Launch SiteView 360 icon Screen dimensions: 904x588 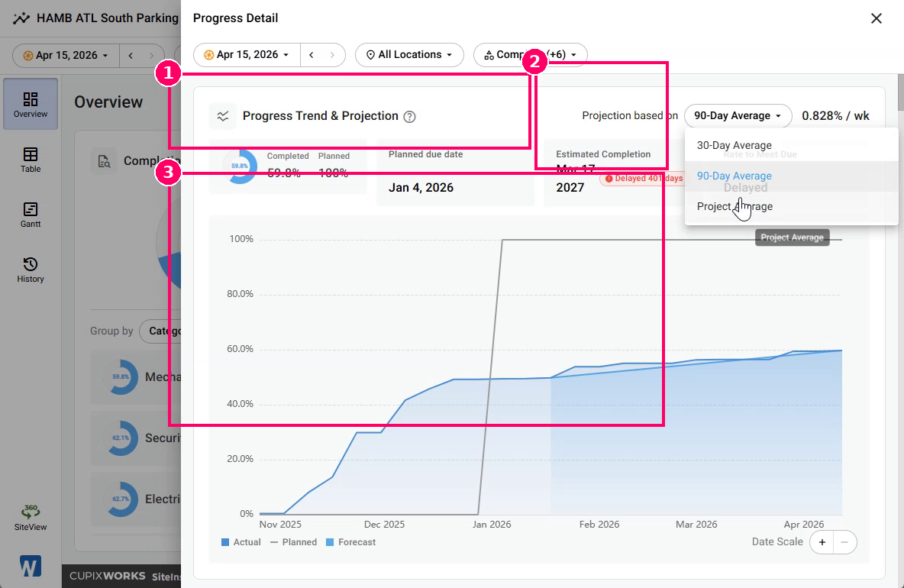(31, 517)
